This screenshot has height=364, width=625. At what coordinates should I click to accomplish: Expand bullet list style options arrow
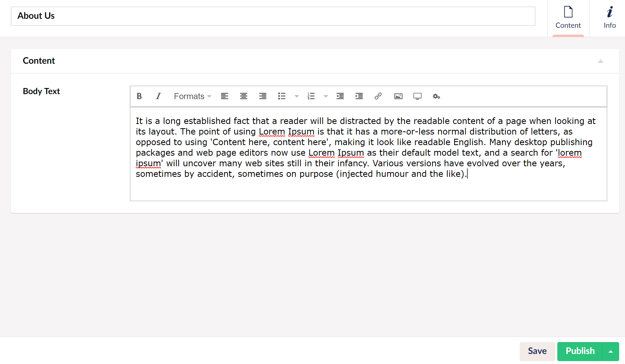point(296,96)
